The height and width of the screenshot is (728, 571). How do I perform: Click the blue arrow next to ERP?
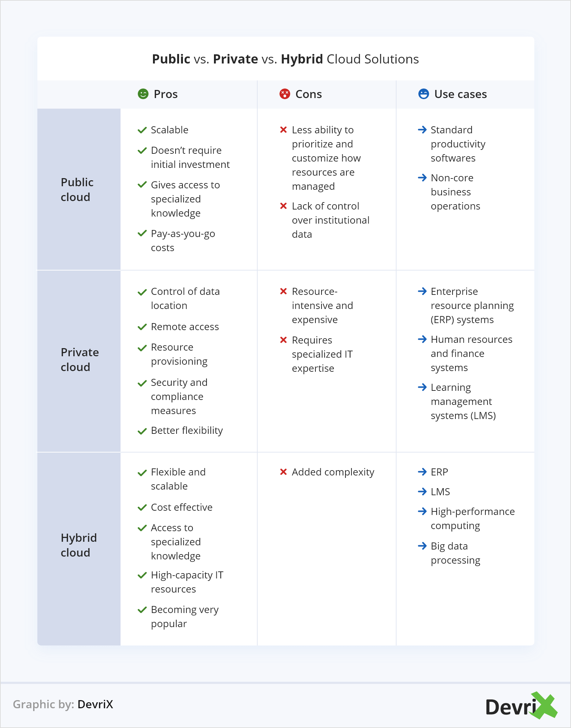click(x=422, y=472)
